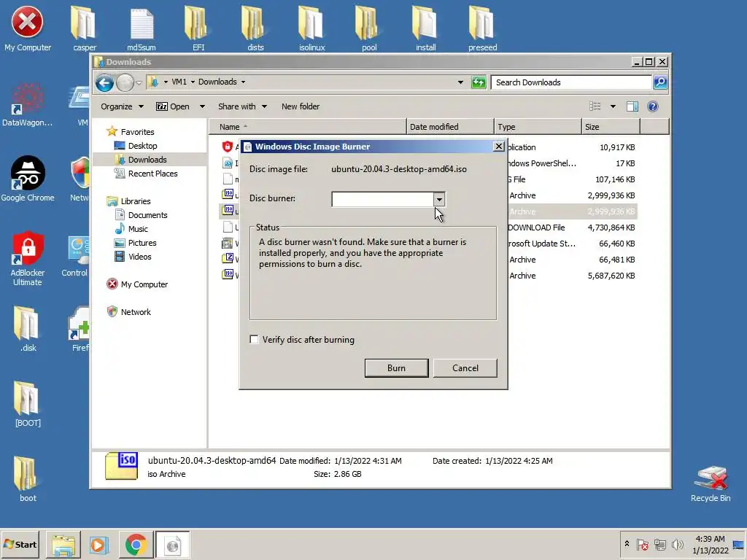The width and height of the screenshot is (747, 560).
Task: Open the EFI folder icon
Action: coord(198,28)
